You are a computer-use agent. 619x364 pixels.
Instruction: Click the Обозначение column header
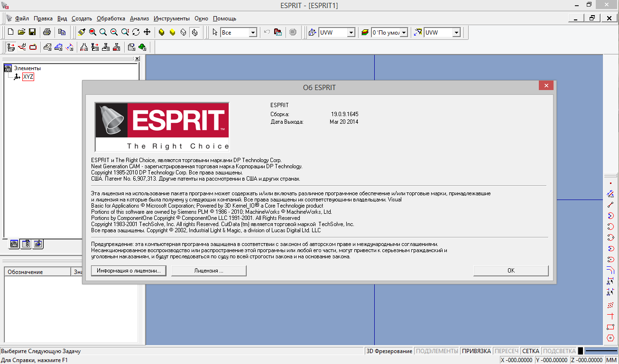point(37,272)
